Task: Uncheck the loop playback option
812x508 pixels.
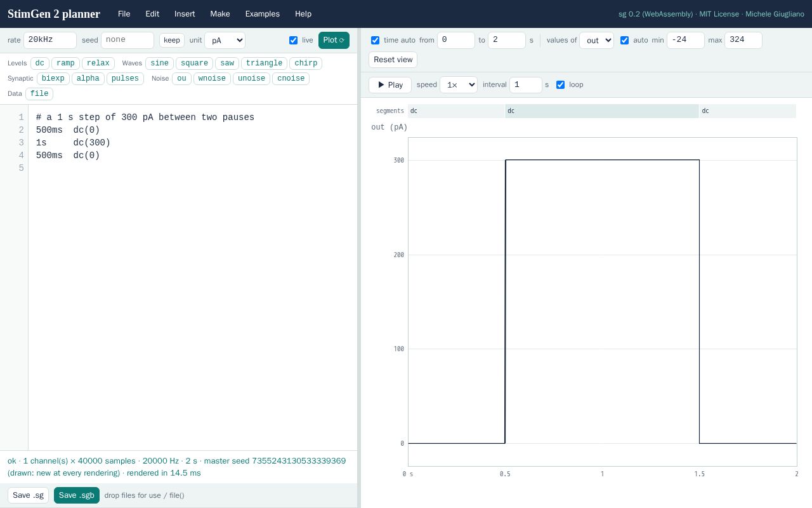Action: pyautogui.click(x=560, y=84)
